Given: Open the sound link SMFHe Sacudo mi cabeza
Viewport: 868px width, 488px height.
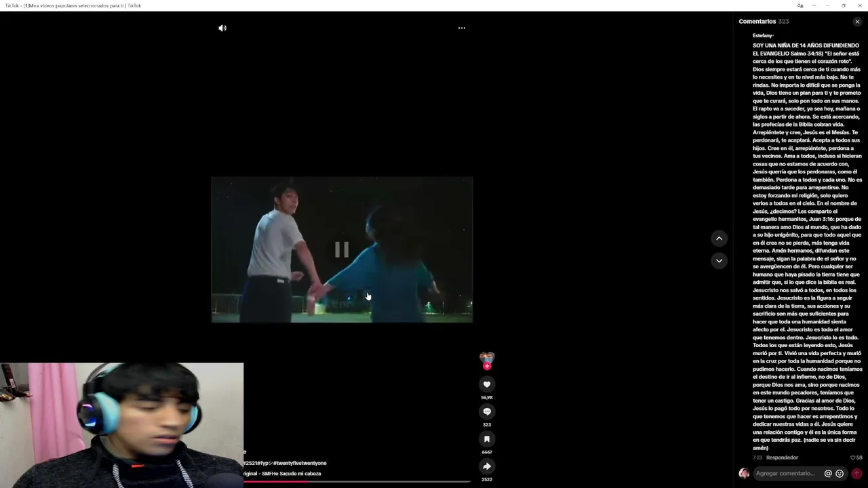Looking at the screenshot, I should click(x=282, y=474).
